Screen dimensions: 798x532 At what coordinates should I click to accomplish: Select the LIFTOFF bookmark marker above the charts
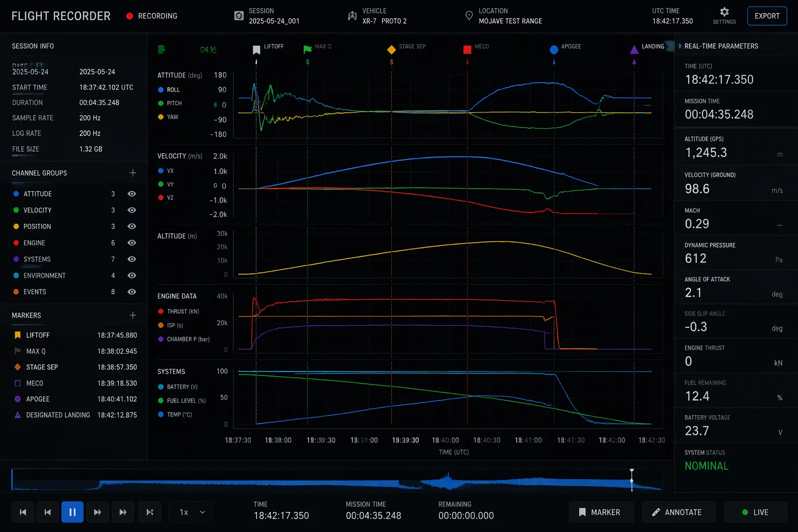(x=256, y=49)
